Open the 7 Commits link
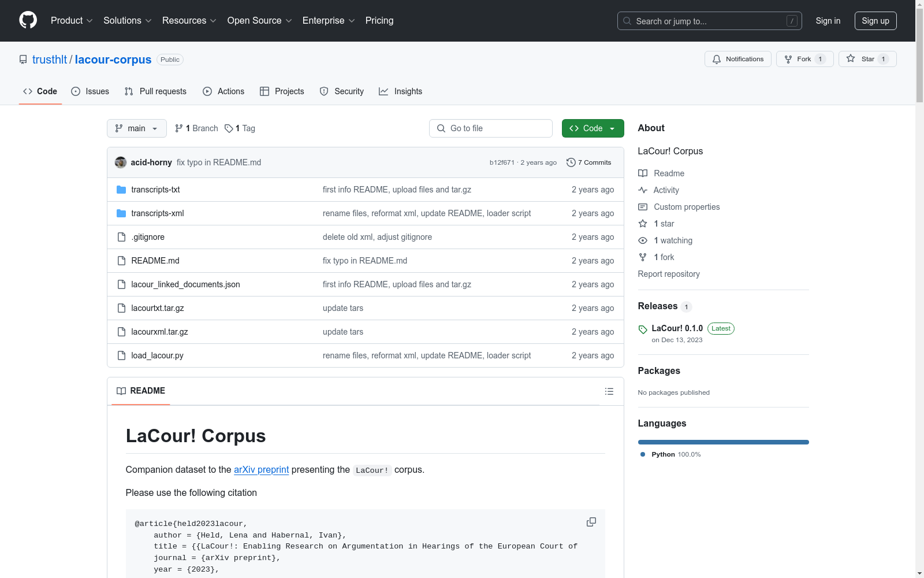Image resolution: width=924 pixels, height=578 pixels. (589, 162)
